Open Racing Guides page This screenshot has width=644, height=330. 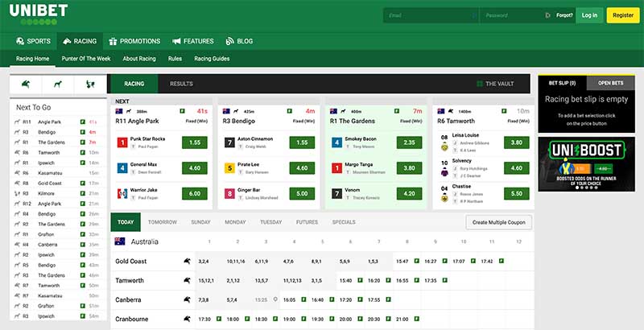212,59
